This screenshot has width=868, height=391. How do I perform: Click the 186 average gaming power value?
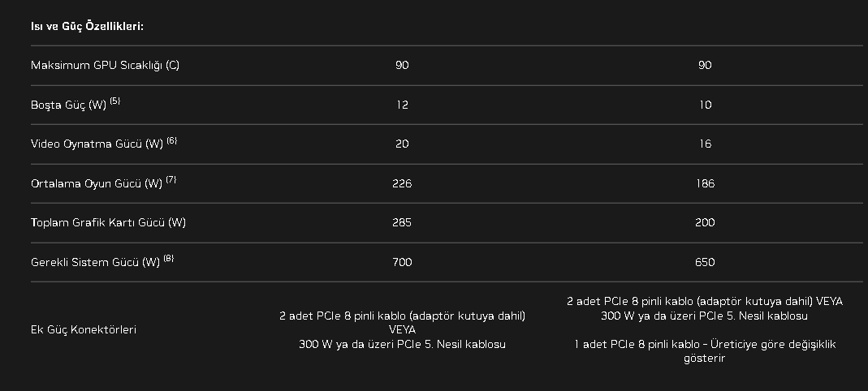tap(705, 183)
